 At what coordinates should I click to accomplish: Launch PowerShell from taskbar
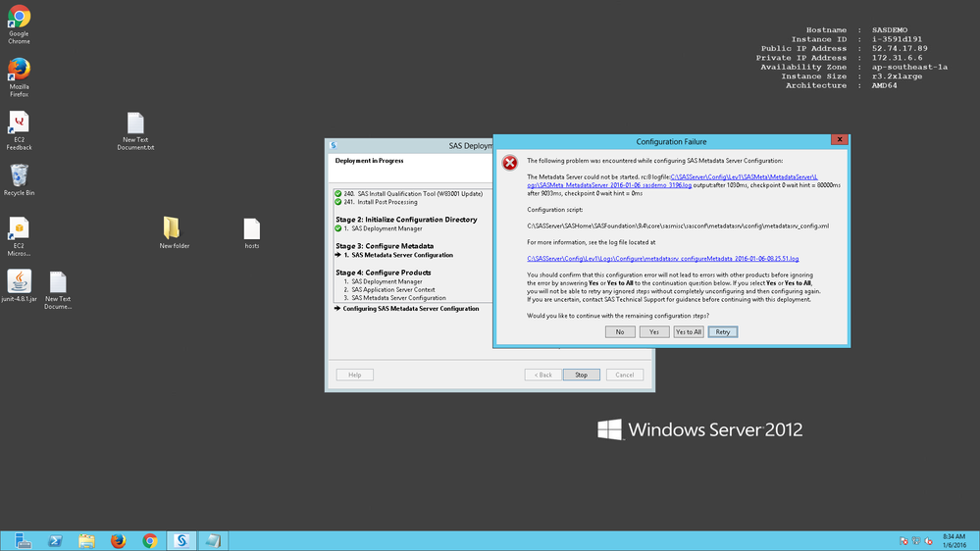tap(55, 541)
